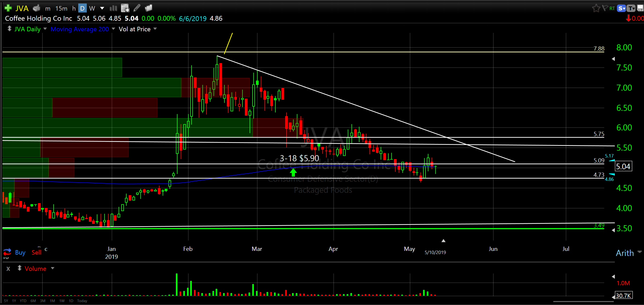
Task: Switch to weekly W timeframe
Action: point(92,8)
